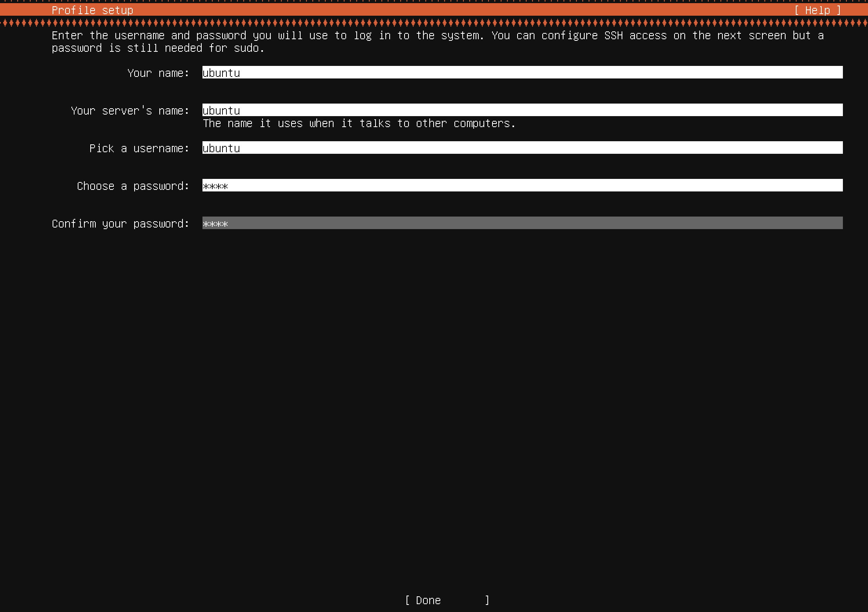868x612 pixels.
Task: Click the 'Your server's name:' label
Action: click(x=130, y=111)
